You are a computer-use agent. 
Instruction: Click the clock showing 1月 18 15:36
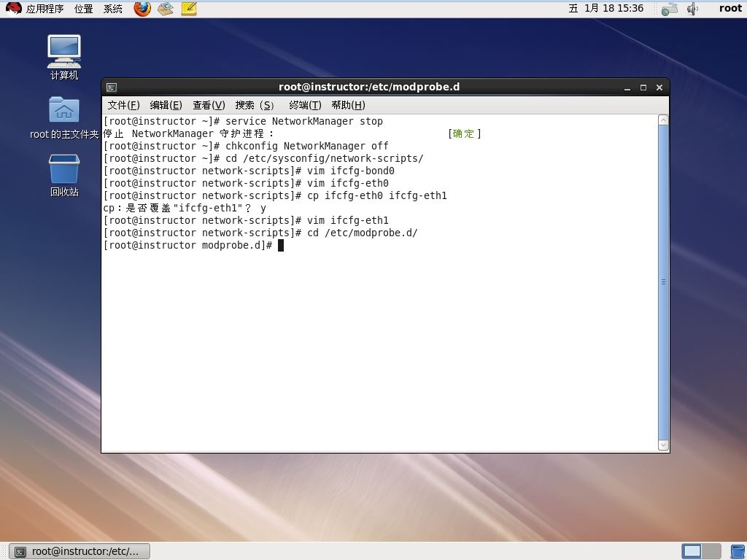[x=606, y=9]
